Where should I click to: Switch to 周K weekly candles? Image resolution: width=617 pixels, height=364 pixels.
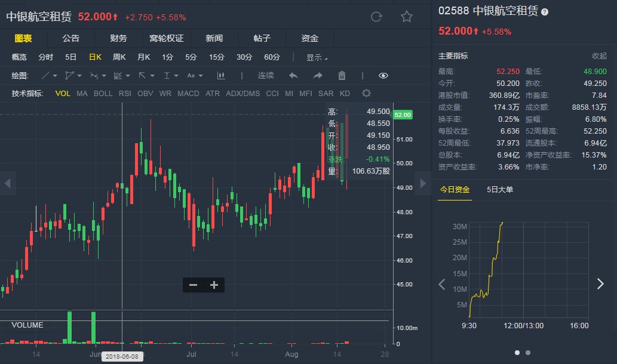(x=119, y=57)
